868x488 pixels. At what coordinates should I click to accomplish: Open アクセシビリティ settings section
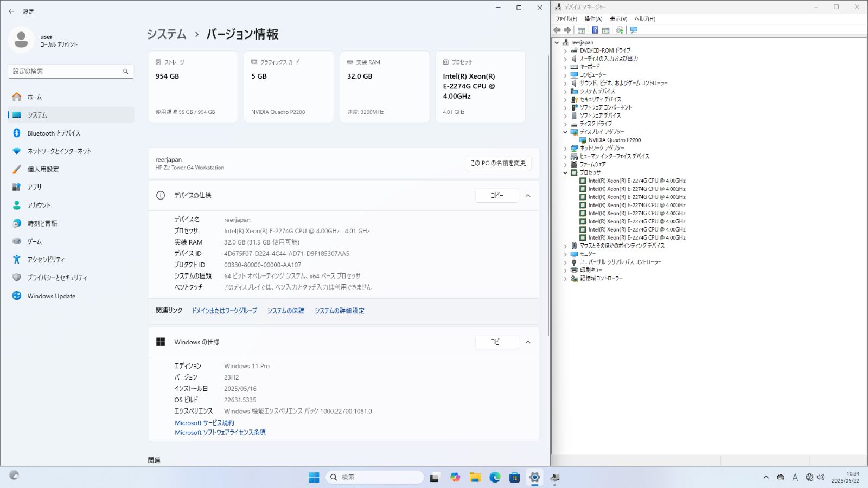click(x=71, y=260)
